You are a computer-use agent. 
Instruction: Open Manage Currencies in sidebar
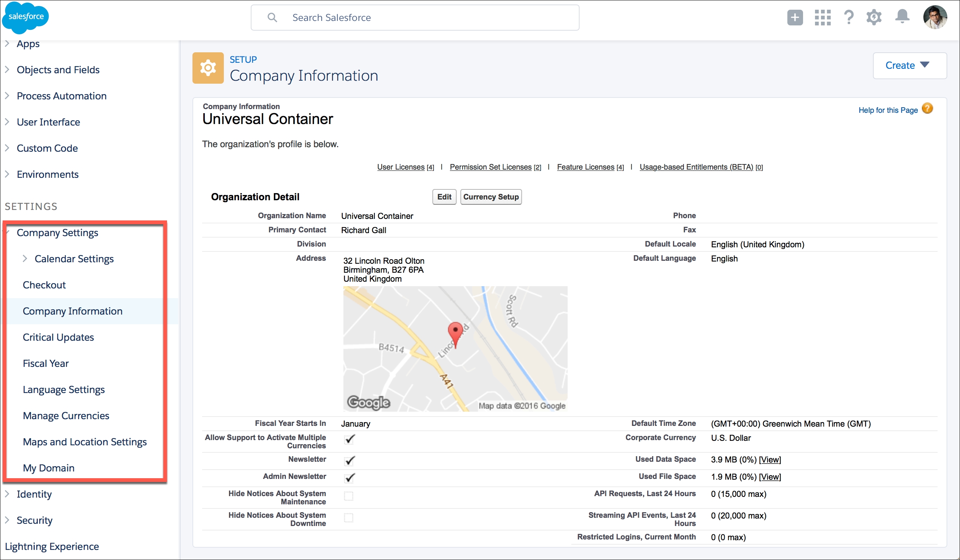pyautogui.click(x=66, y=416)
